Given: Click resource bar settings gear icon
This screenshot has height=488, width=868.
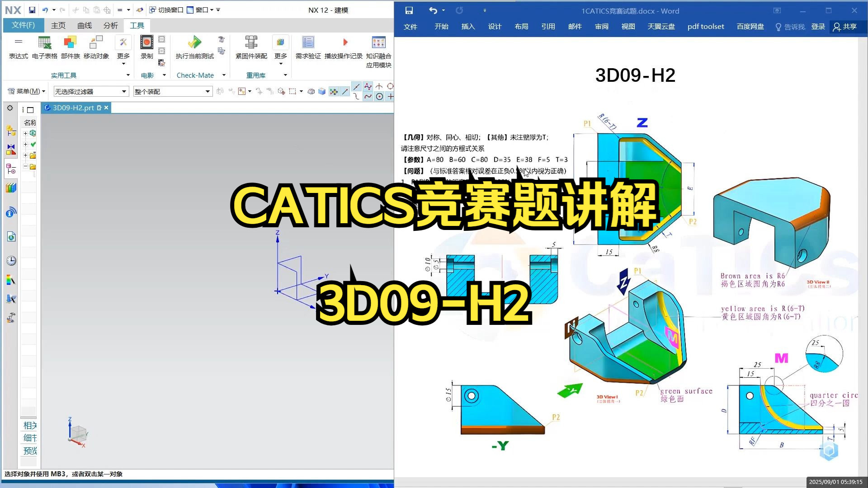Looking at the screenshot, I should (x=10, y=108).
